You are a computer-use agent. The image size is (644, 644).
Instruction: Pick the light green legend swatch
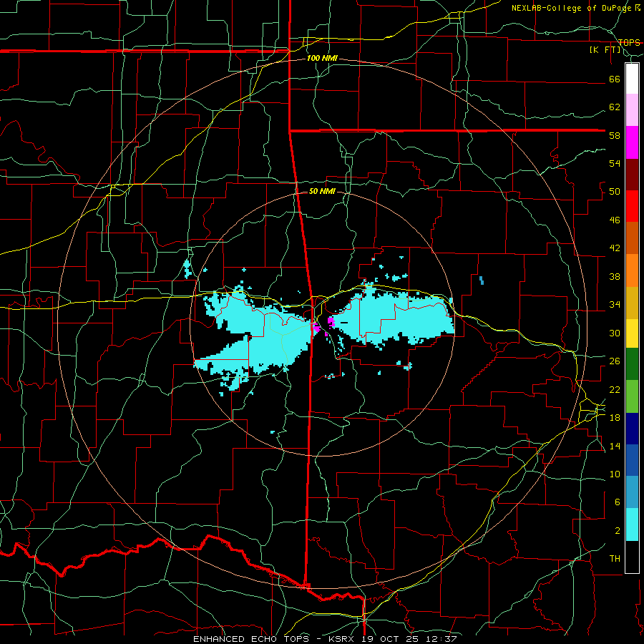pyautogui.click(x=632, y=396)
